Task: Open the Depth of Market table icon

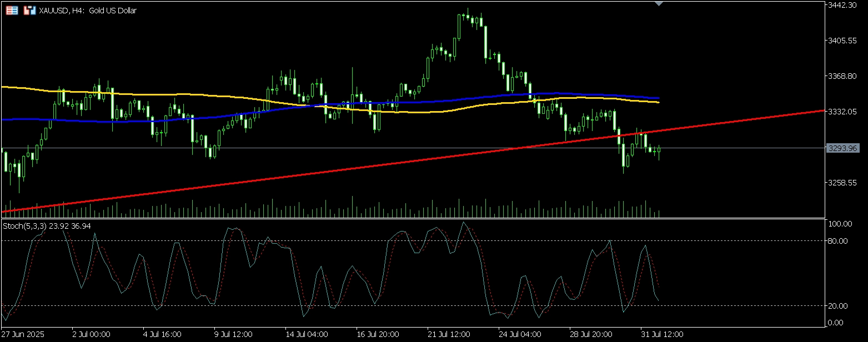Action: tap(12, 10)
